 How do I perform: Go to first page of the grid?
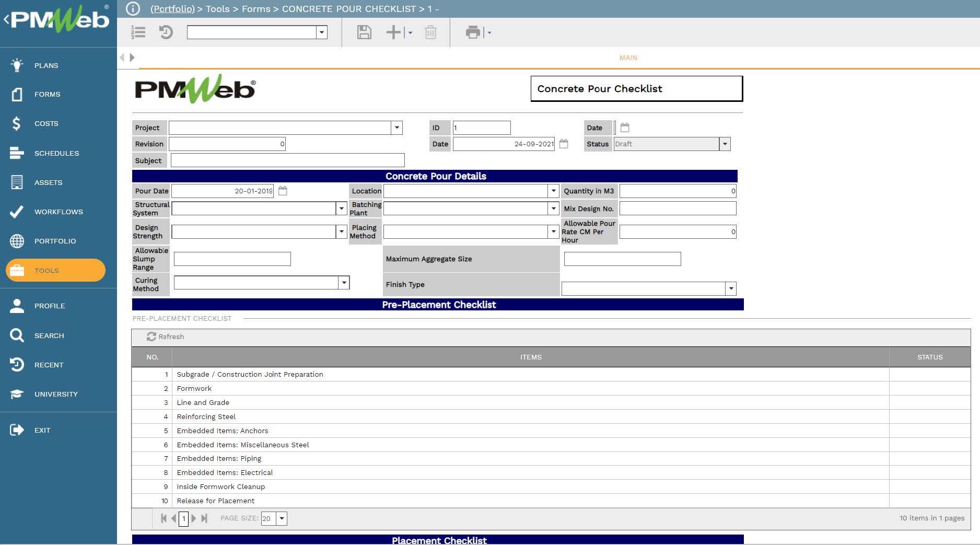164,518
